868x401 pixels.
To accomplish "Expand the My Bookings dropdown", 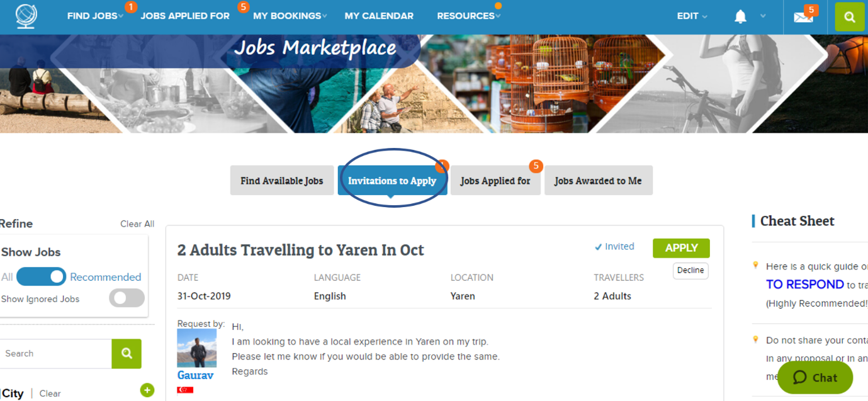I will point(290,16).
